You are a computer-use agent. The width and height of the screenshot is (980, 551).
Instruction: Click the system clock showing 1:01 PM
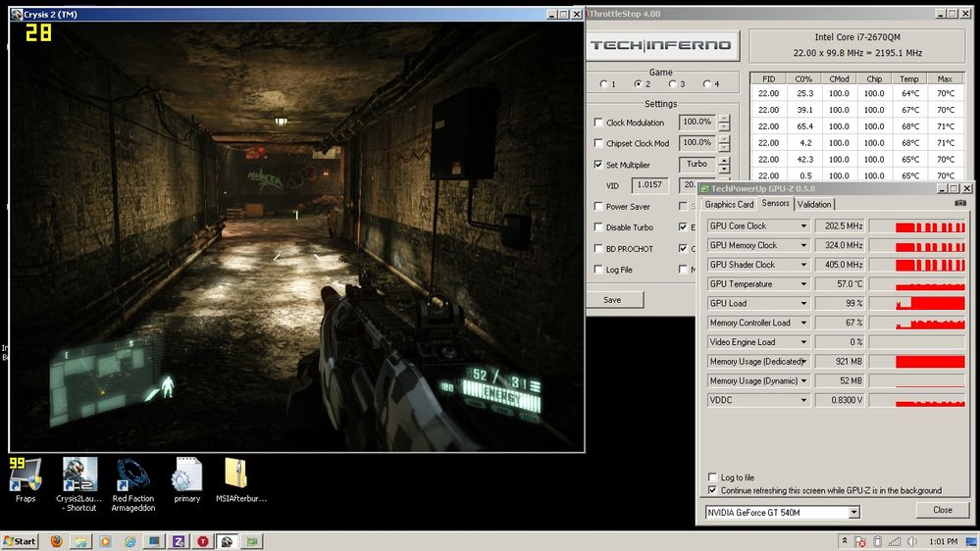943,541
